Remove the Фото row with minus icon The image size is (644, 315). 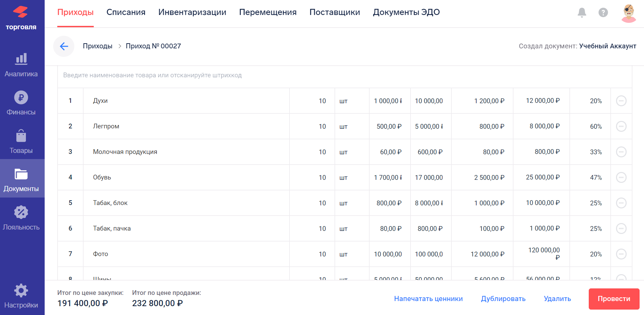[621, 254]
